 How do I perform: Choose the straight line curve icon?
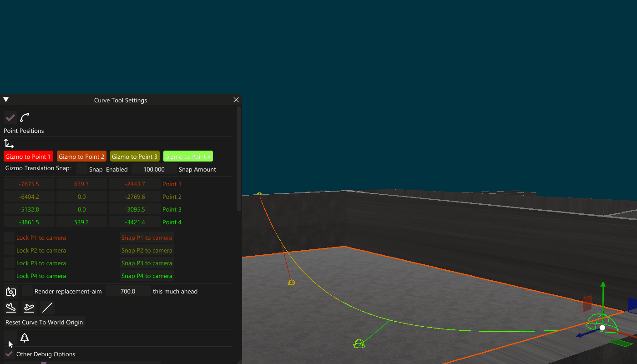pyautogui.click(x=47, y=308)
